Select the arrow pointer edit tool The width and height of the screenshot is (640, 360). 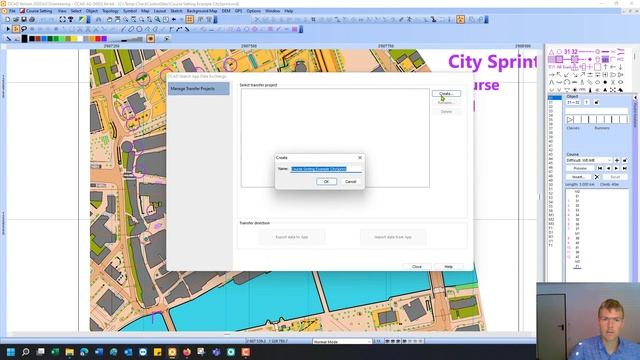coord(8,29)
